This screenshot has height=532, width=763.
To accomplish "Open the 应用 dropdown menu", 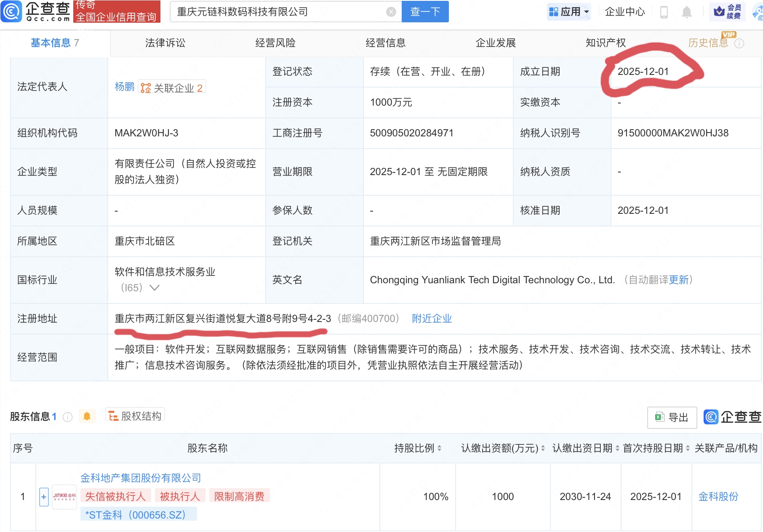I will 569,12.
